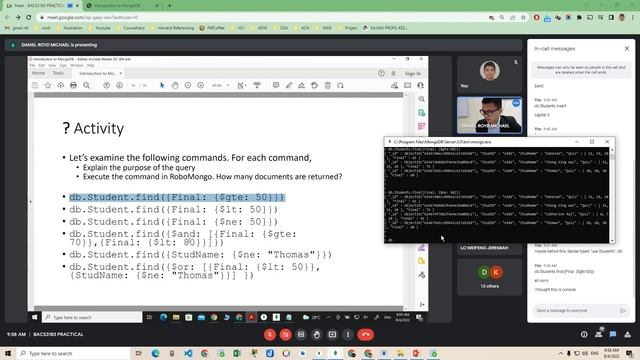The height and width of the screenshot is (360, 640).
Task: Open the View menu in Acrobat
Action: pos(52,65)
